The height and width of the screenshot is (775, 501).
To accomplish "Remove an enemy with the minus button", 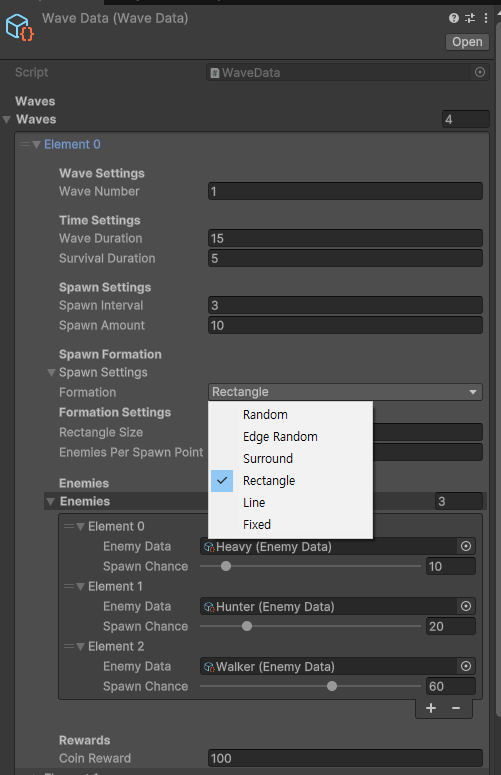I will [456, 708].
